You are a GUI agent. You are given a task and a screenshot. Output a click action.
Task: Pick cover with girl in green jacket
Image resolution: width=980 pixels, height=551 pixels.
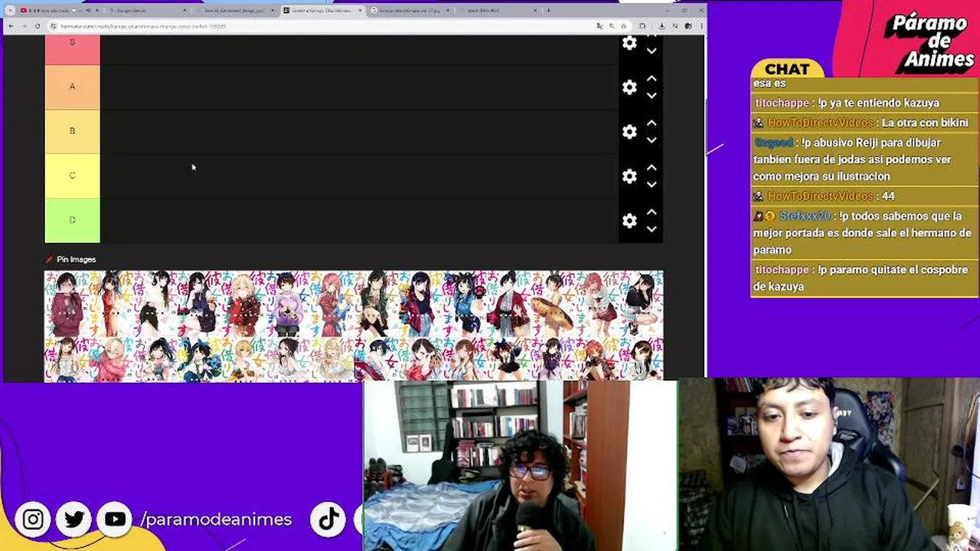tap(376, 304)
